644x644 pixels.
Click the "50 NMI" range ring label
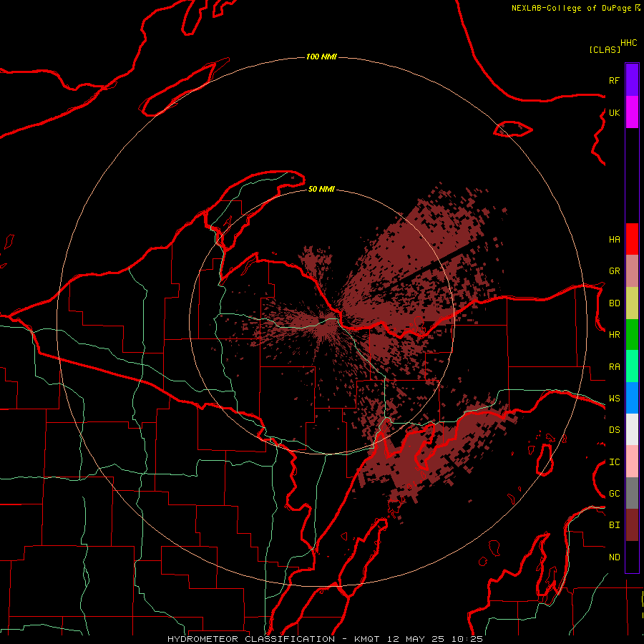pos(321,189)
